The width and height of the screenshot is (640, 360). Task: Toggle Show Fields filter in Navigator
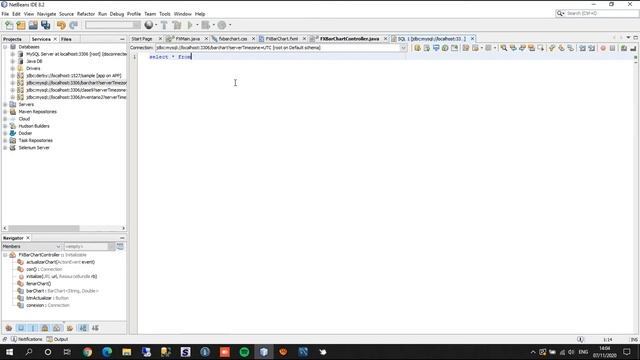pyautogui.click(x=21, y=328)
